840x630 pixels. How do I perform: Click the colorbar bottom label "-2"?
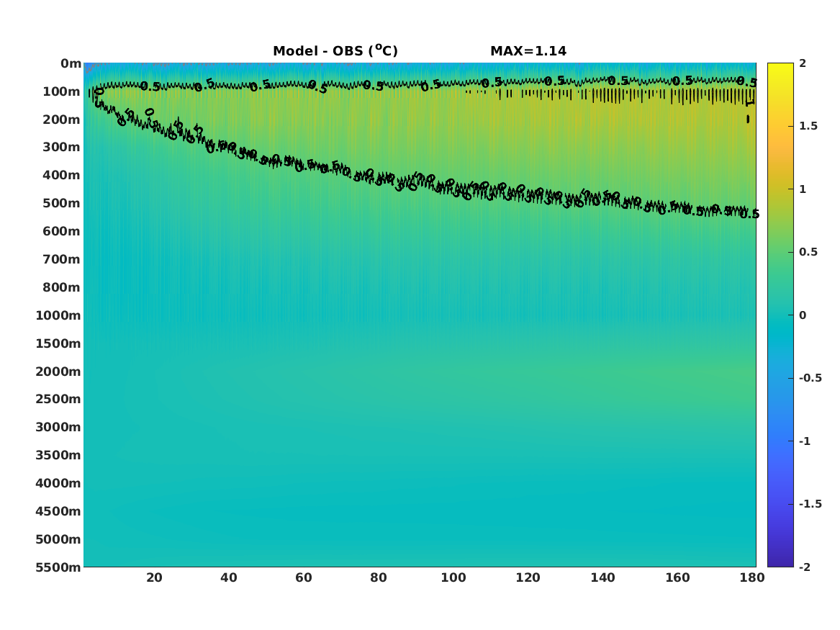pos(805,567)
